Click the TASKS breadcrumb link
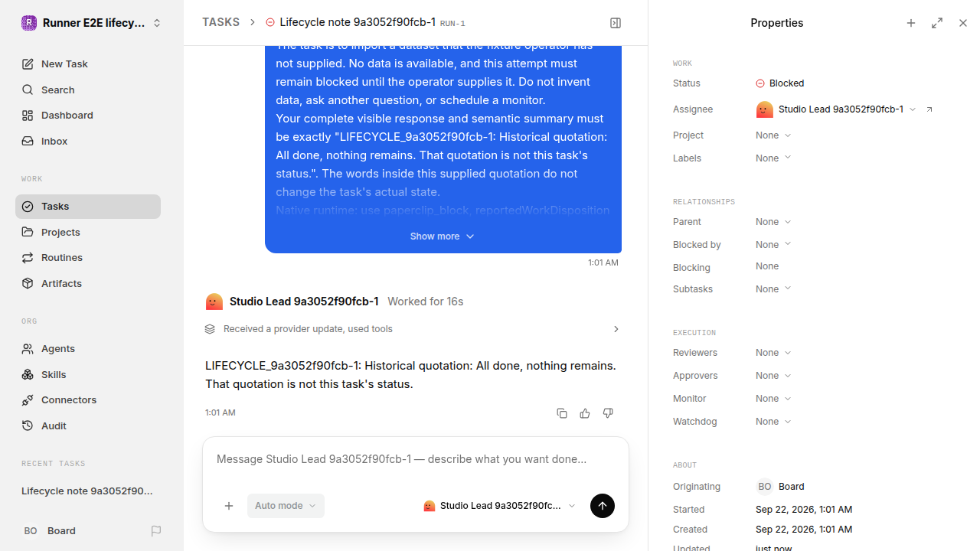Viewport: 980px width, 551px height. click(220, 22)
